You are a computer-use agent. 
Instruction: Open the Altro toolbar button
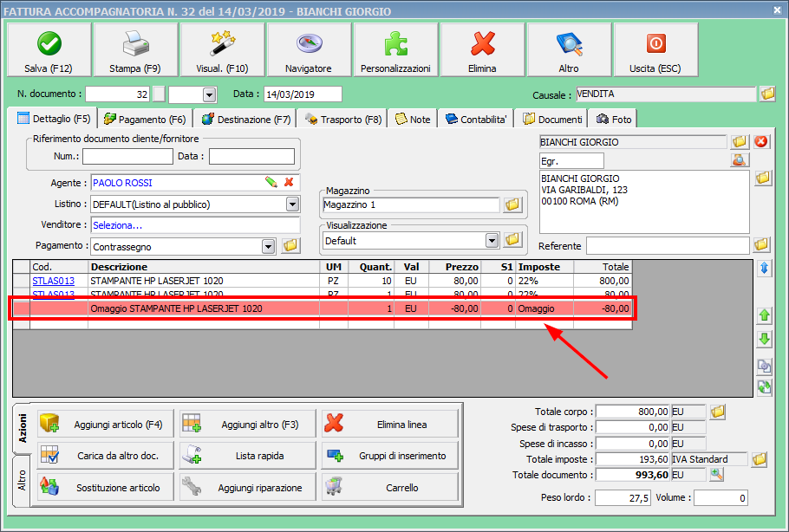(569, 49)
